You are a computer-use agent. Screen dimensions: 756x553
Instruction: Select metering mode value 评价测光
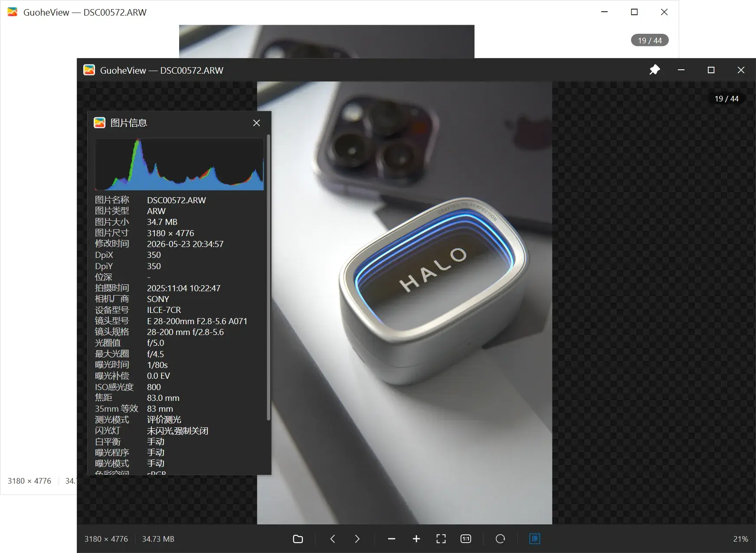tap(164, 420)
